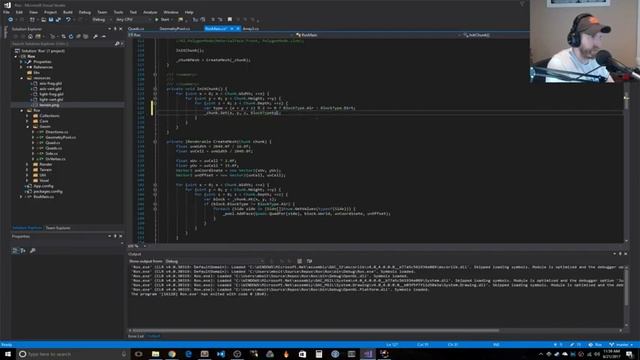Click the Start debugging button

pos(162,20)
